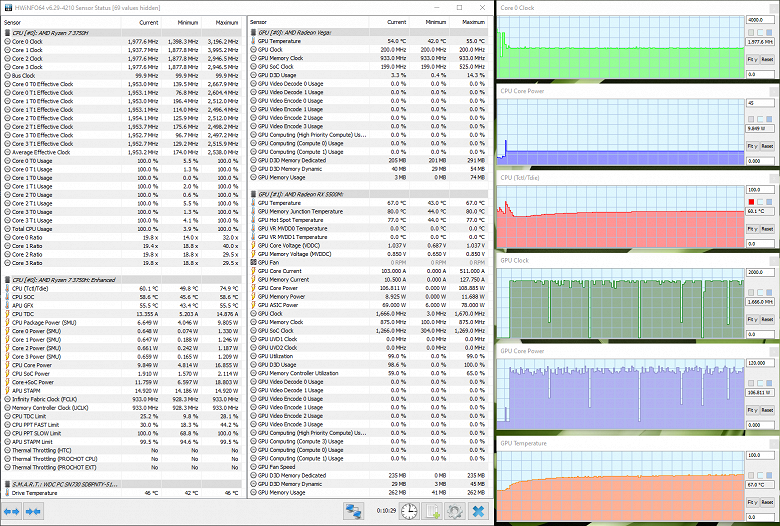The image size is (780, 526).
Task: Click red color swatch in CPU Tctl/Tdie graph
Action: tap(751, 202)
